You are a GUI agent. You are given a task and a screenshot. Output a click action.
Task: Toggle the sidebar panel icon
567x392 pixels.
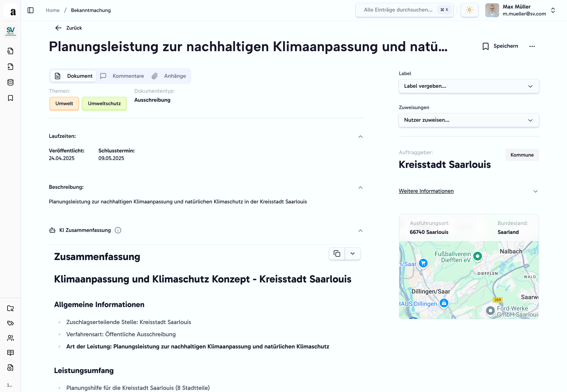pos(31,10)
